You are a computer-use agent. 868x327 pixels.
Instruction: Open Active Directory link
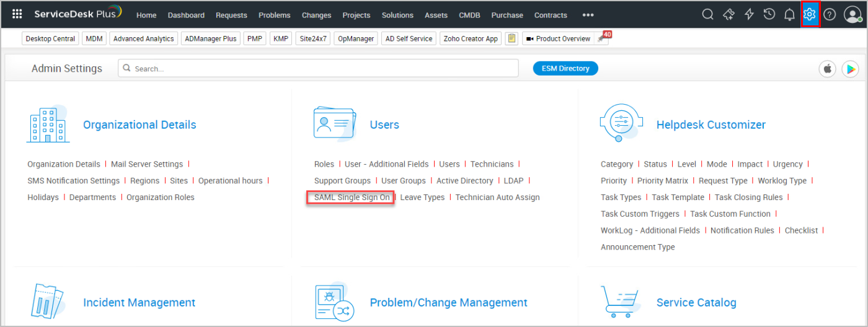(465, 181)
